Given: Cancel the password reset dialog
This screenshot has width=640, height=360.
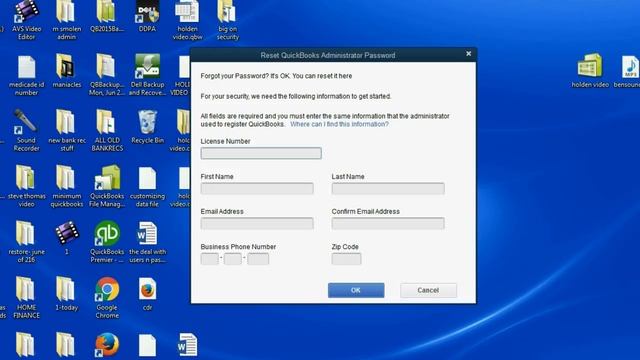Looking at the screenshot, I should pos(428,290).
